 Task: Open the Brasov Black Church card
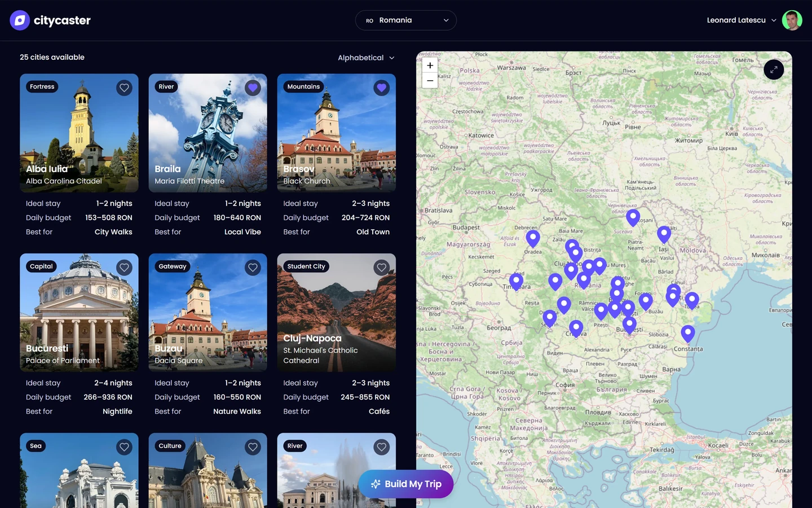point(337,133)
